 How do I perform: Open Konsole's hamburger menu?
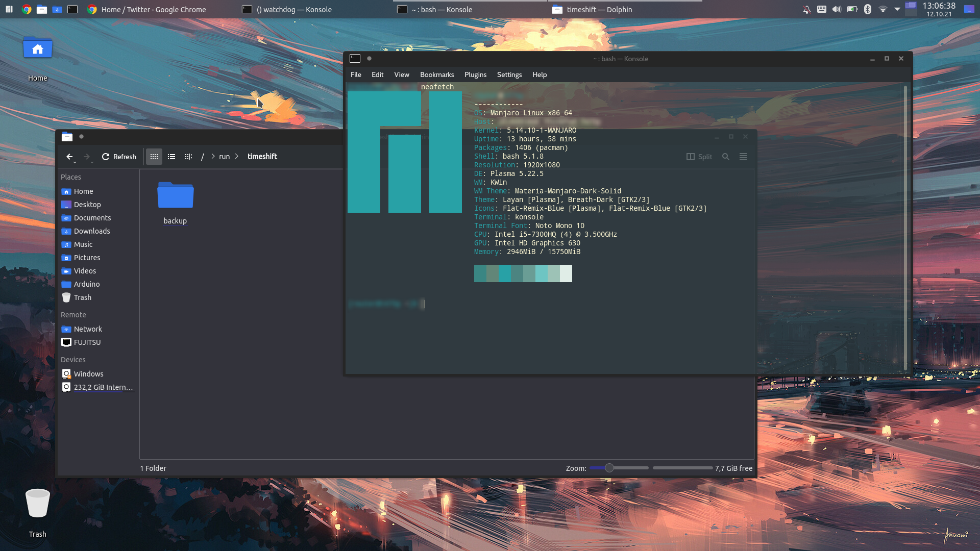[743, 157]
